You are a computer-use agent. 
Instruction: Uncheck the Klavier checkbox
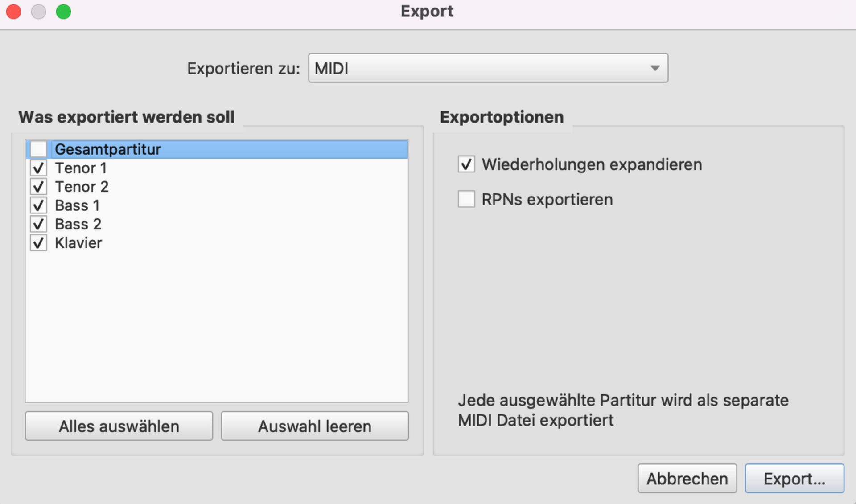coord(38,243)
